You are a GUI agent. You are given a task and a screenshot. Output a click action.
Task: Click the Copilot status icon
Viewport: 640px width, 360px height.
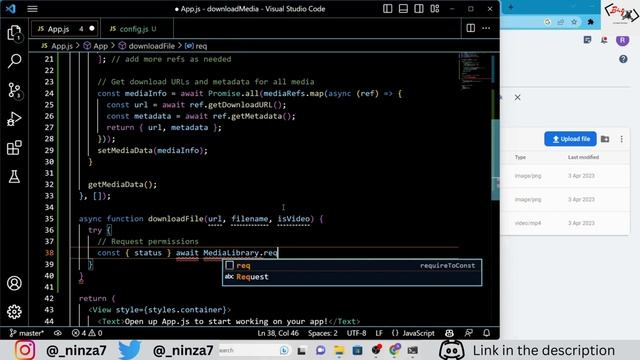coord(449,333)
